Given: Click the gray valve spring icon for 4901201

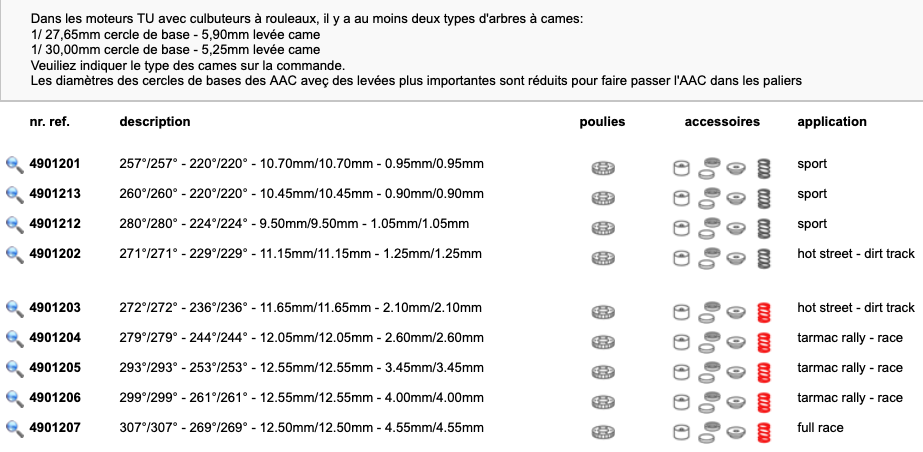Looking at the screenshot, I should coord(764,168).
